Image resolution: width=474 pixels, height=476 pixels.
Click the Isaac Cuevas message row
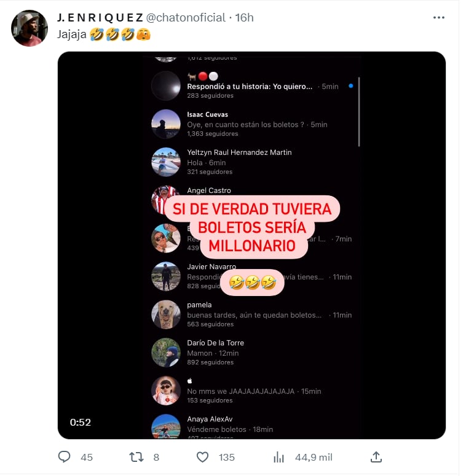[x=257, y=124]
